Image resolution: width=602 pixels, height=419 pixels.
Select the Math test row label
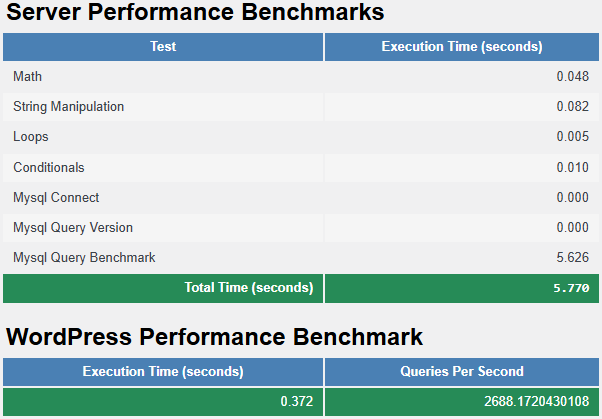coord(27,77)
